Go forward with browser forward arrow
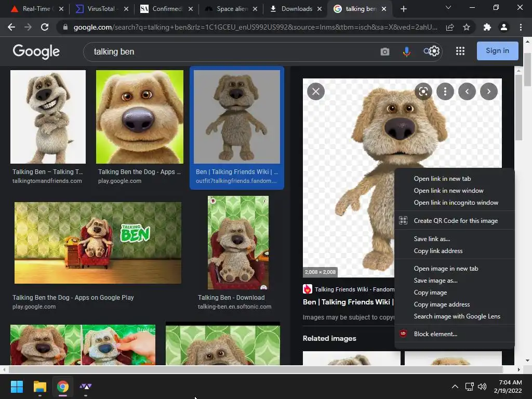The image size is (532, 399). coord(28,27)
